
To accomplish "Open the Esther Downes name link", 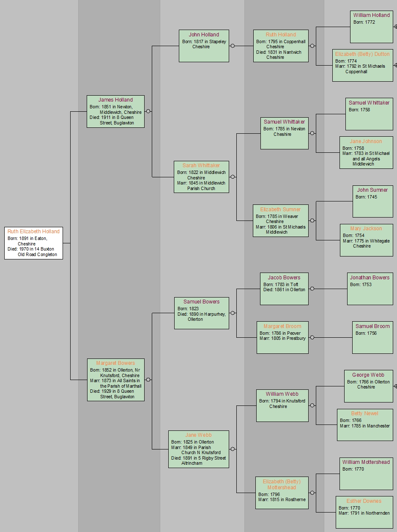I will pos(364,501).
